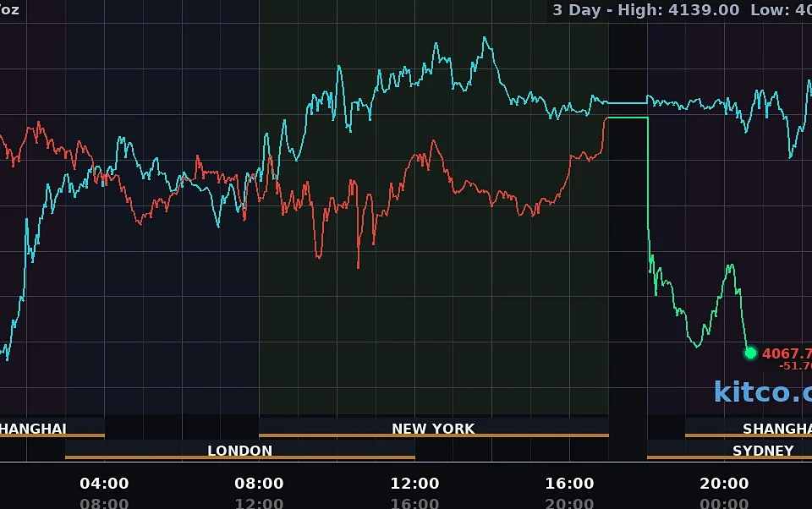Image resolution: width=812 pixels, height=509 pixels.
Task: Click the 3 Day High 4139.00 header
Action: (645, 10)
